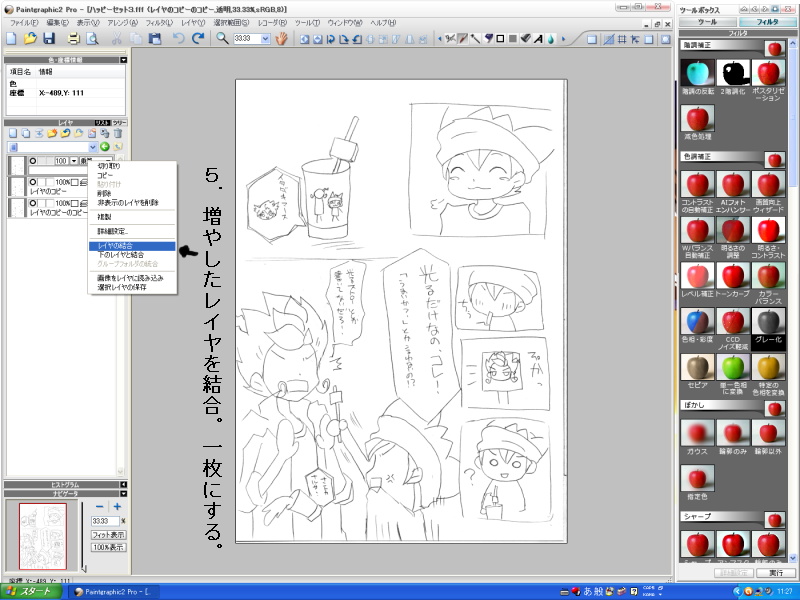Screen dimensions: 800x600
Task: Toggle visibility of レイヤのコピーのコピー layer
Action: coord(33,203)
